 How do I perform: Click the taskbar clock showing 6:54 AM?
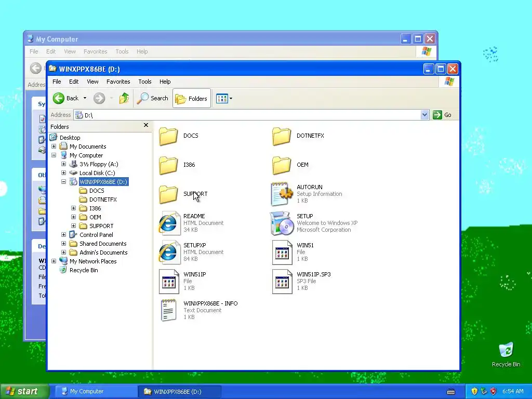pos(513,392)
